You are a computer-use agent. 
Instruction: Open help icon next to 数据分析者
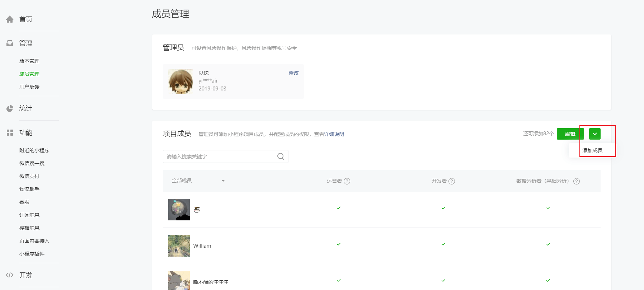[x=577, y=181]
